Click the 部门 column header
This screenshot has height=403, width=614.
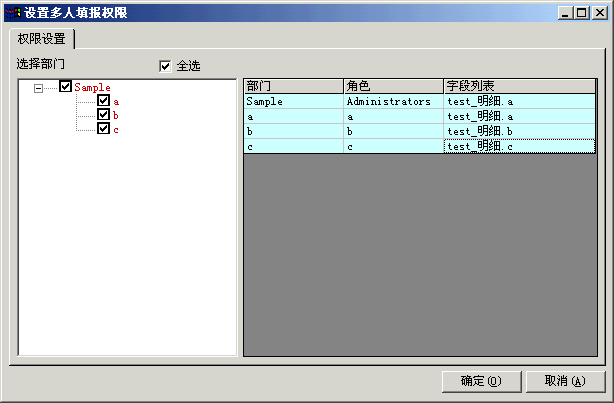coord(294,86)
